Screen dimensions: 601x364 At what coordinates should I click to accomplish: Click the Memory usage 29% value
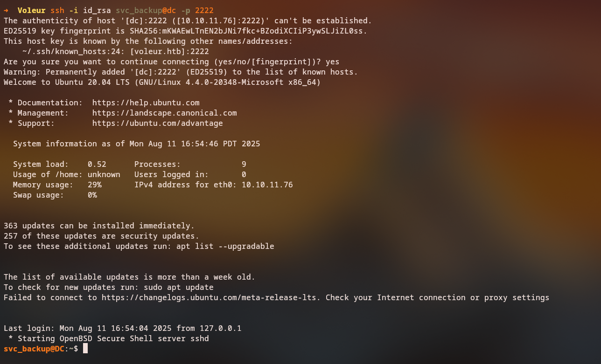[x=94, y=185]
